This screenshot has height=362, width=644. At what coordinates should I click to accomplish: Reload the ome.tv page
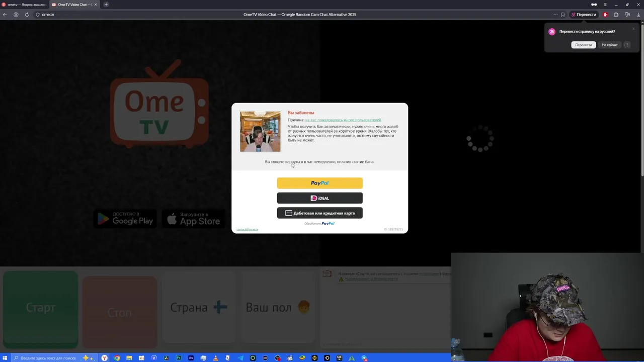[27, 15]
